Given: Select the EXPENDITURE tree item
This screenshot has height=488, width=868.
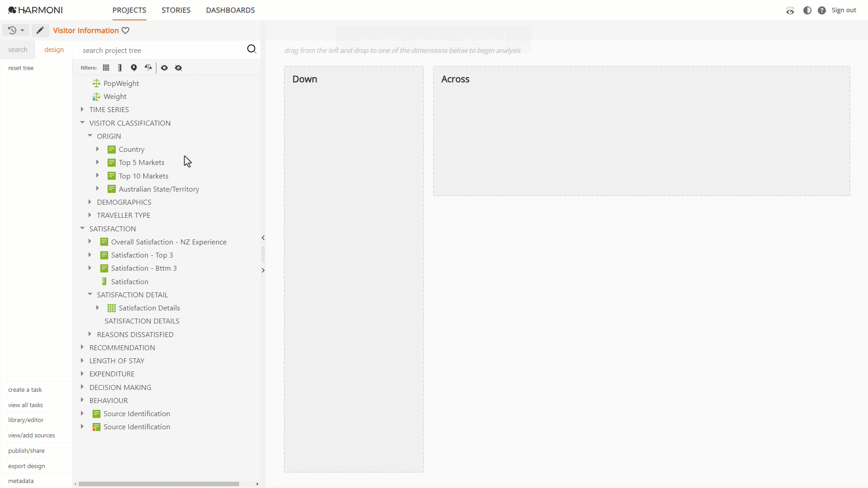Looking at the screenshot, I should [112, 374].
